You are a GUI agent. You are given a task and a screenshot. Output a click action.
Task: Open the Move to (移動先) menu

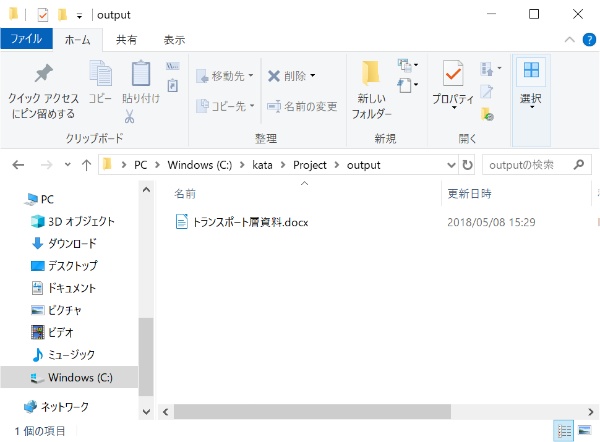click(225, 76)
